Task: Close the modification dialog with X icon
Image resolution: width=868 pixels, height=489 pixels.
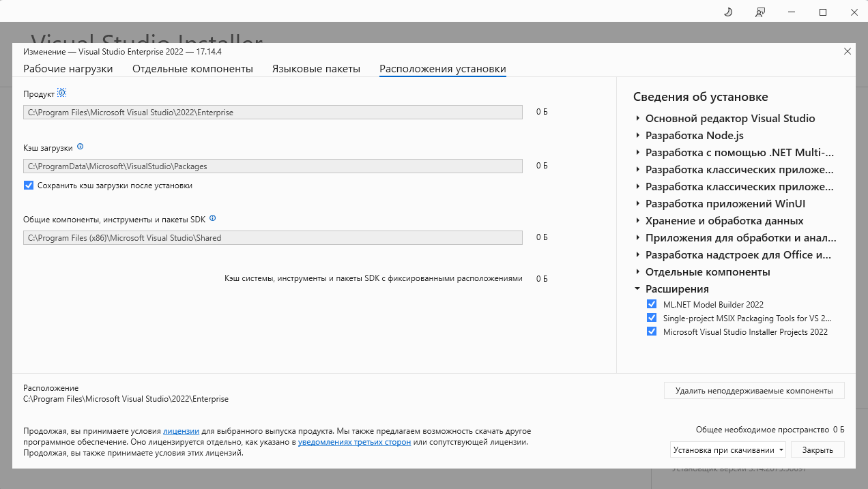Action: [848, 51]
